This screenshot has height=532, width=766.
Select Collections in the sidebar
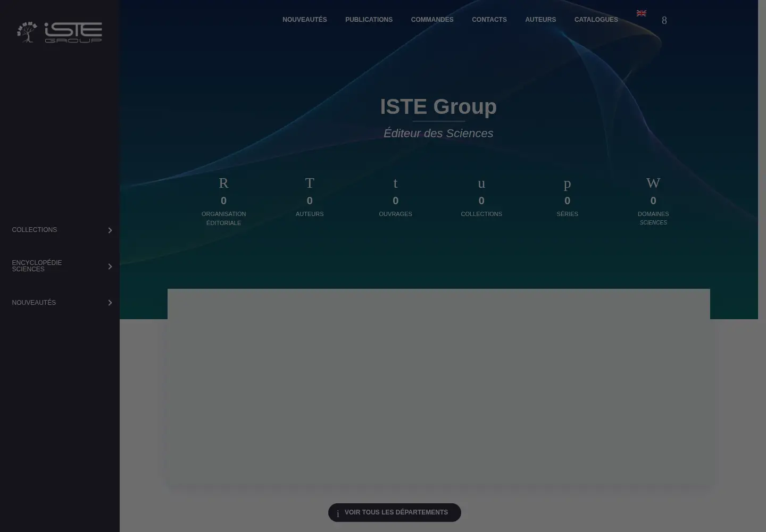(35, 230)
